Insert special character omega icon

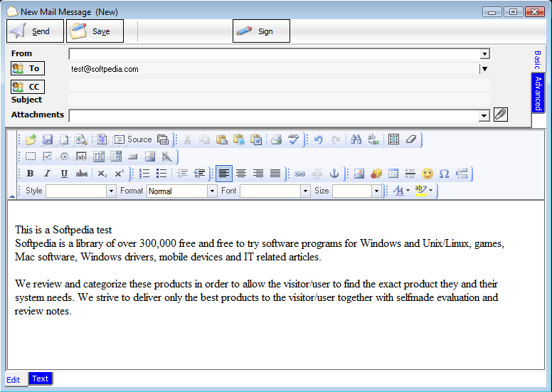point(445,174)
